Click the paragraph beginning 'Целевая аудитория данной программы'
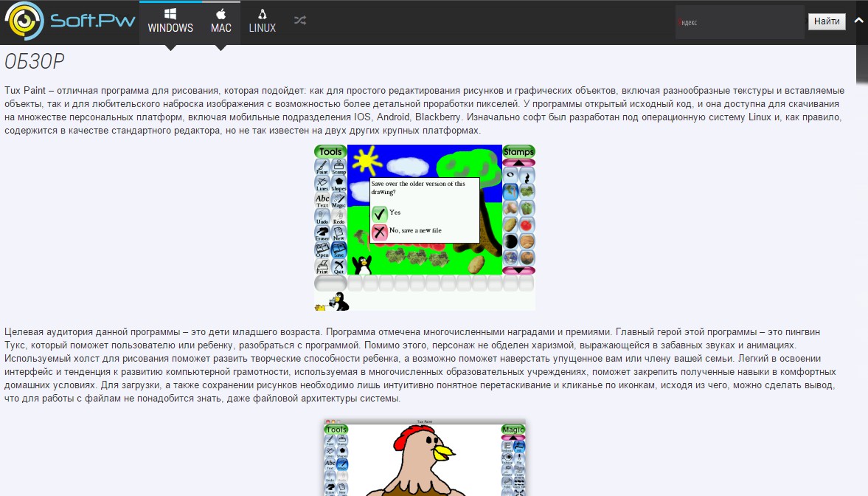 pos(420,365)
